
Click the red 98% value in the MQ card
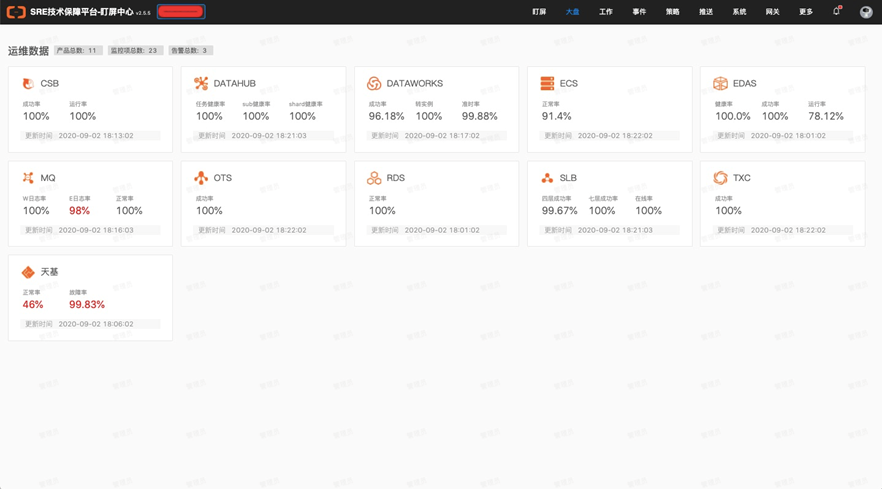[79, 210]
